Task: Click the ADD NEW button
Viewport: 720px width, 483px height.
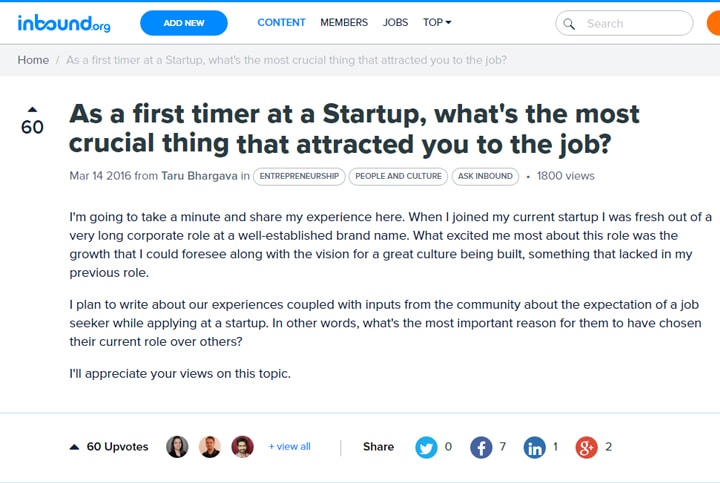Action: pyautogui.click(x=184, y=23)
